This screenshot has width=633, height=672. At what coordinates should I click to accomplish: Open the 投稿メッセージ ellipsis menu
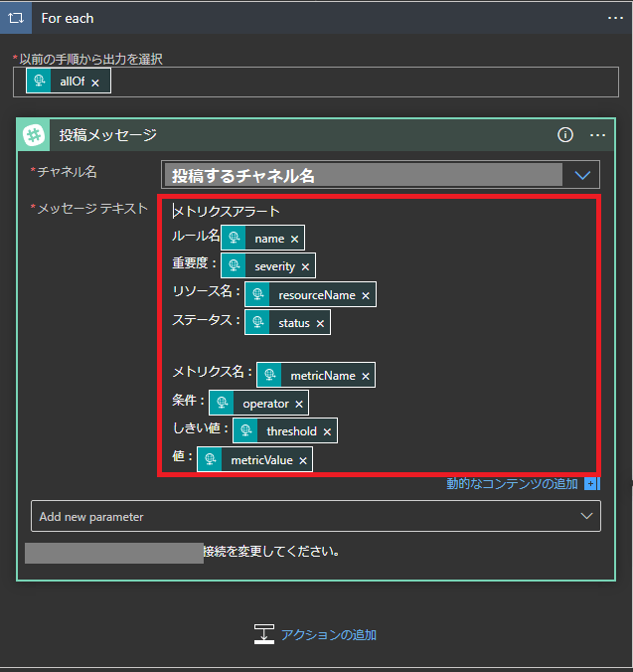[597, 135]
